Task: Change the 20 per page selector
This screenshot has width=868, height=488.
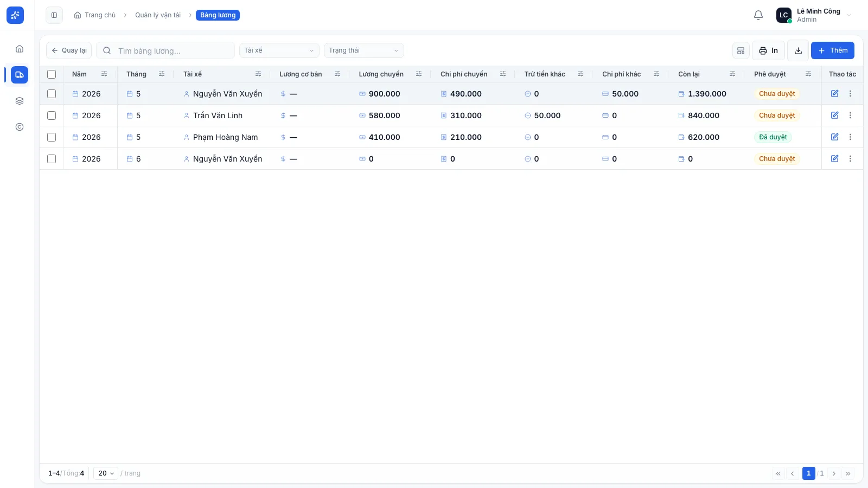Action: tap(106, 473)
